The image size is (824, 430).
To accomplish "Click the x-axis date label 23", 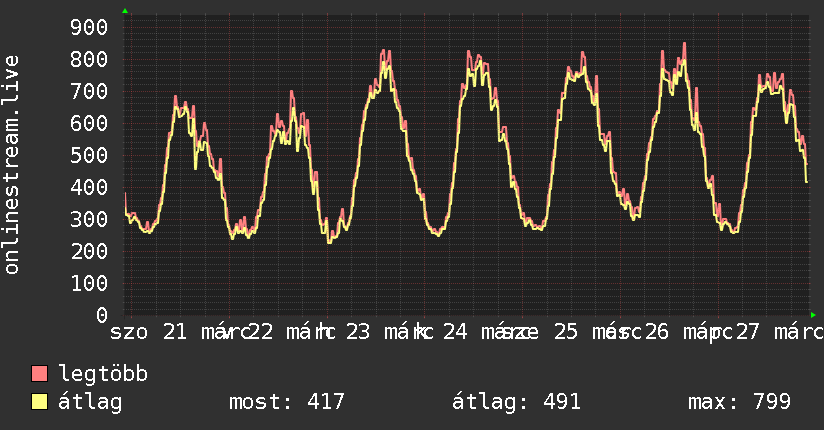I will pos(358,332).
